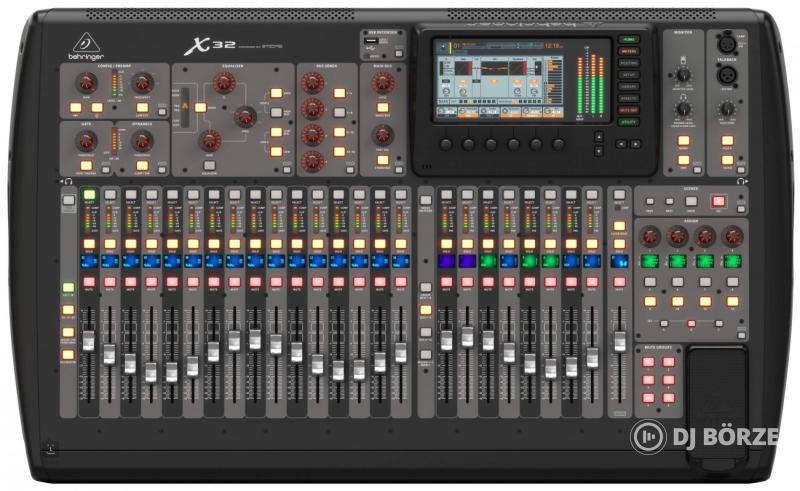Click the Right page arrow by the display
This screenshot has width=800, height=491.
[635, 144]
